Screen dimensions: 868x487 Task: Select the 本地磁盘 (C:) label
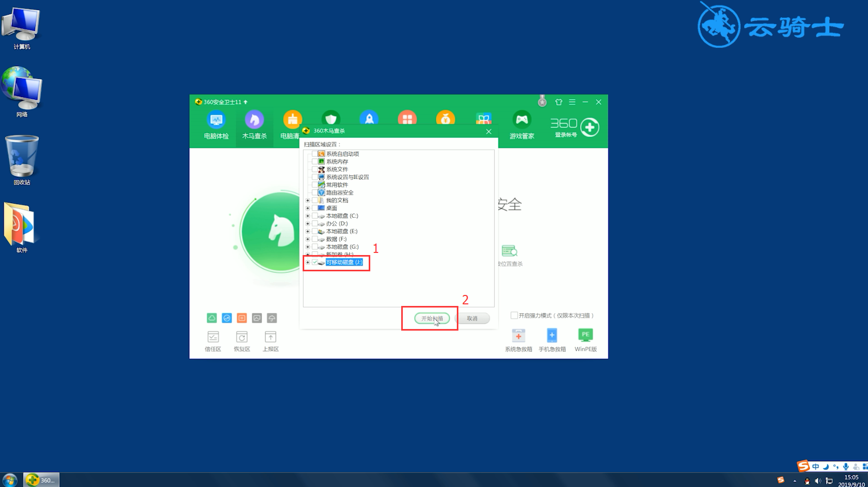tap(342, 216)
